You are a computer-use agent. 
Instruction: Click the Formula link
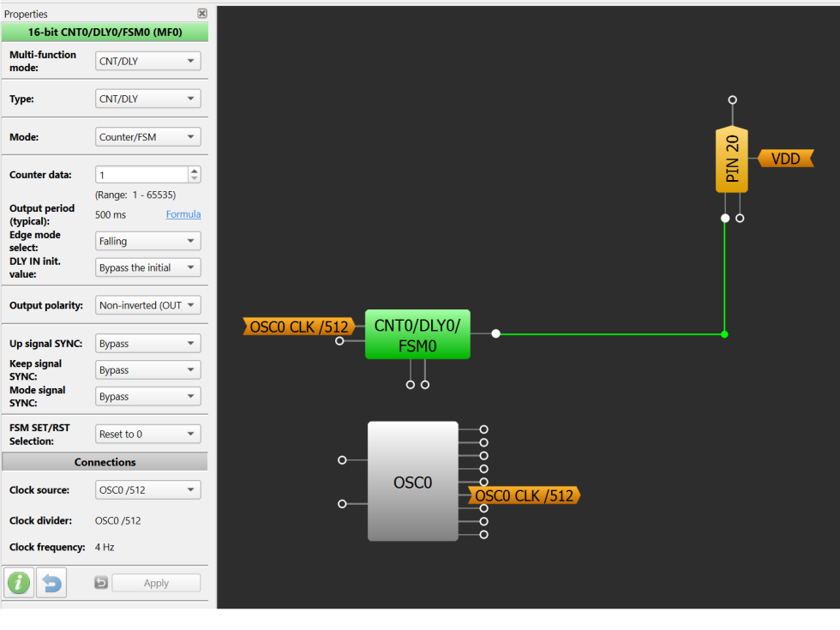tap(183, 214)
